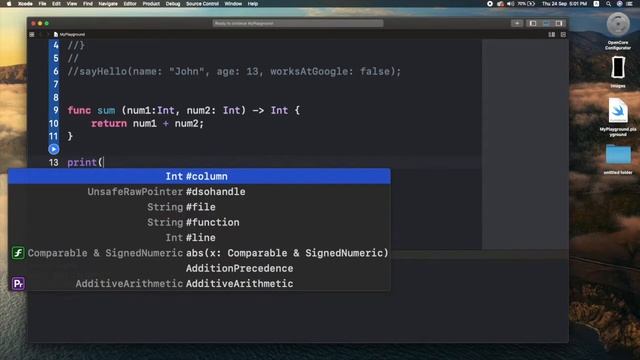
Task: Click the Library plus button in toolbar
Action: tap(517, 23)
